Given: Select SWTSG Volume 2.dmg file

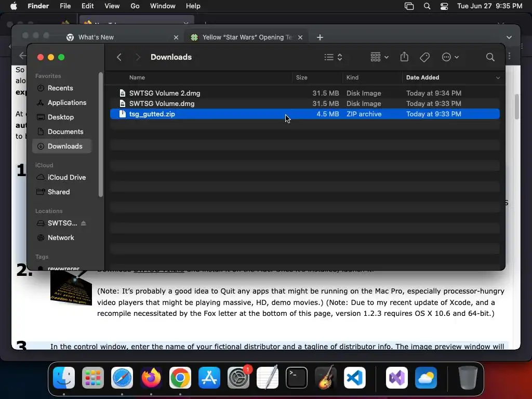Looking at the screenshot, I should click(304, 93).
